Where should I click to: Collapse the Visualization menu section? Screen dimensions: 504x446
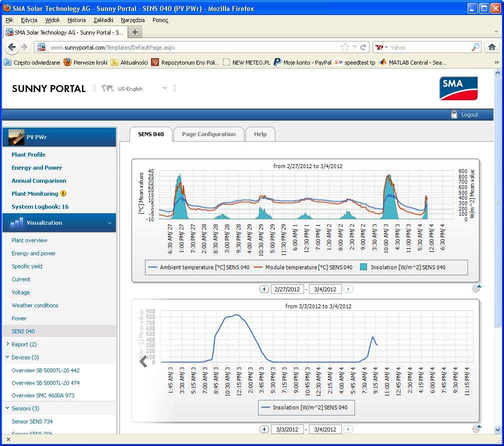pyautogui.click(x=109, y=223)
